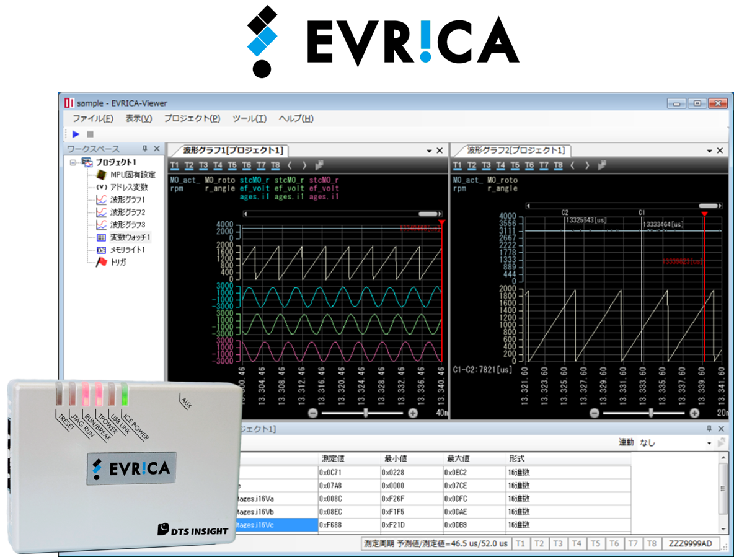Image resolution: width=734 pixels, height=560 pixels.
Task: Switch to 波形グラフ1[プロジェクト1] tab
Action: [232, 150]
